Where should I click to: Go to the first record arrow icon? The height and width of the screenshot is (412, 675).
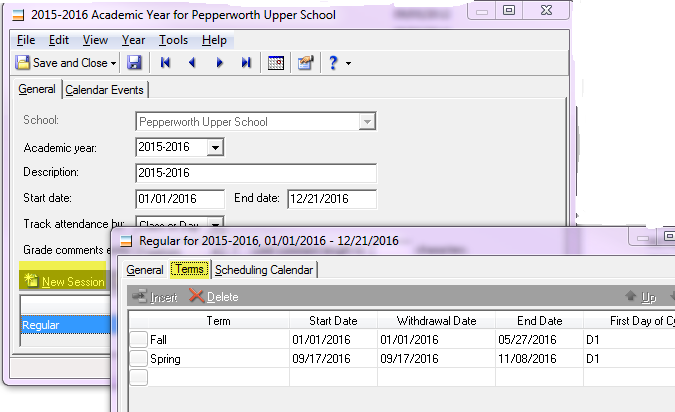coord(165,63)
